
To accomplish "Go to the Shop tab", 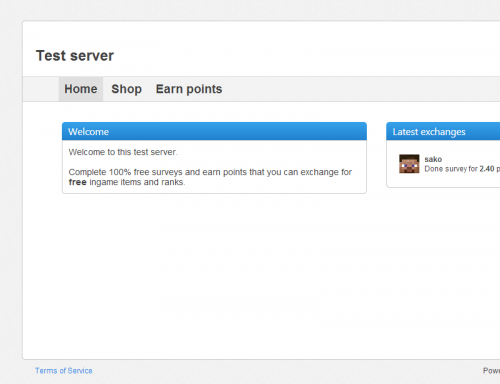I will [x=126, y=89].
